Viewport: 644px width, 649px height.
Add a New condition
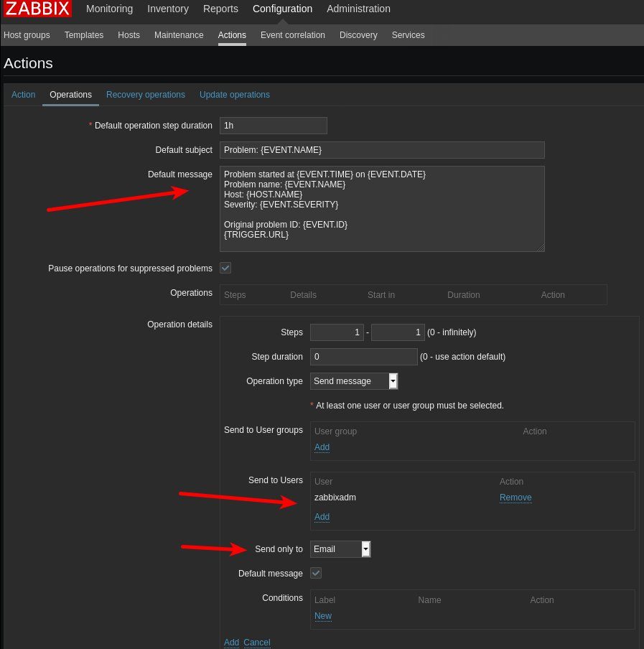(323, 616)
